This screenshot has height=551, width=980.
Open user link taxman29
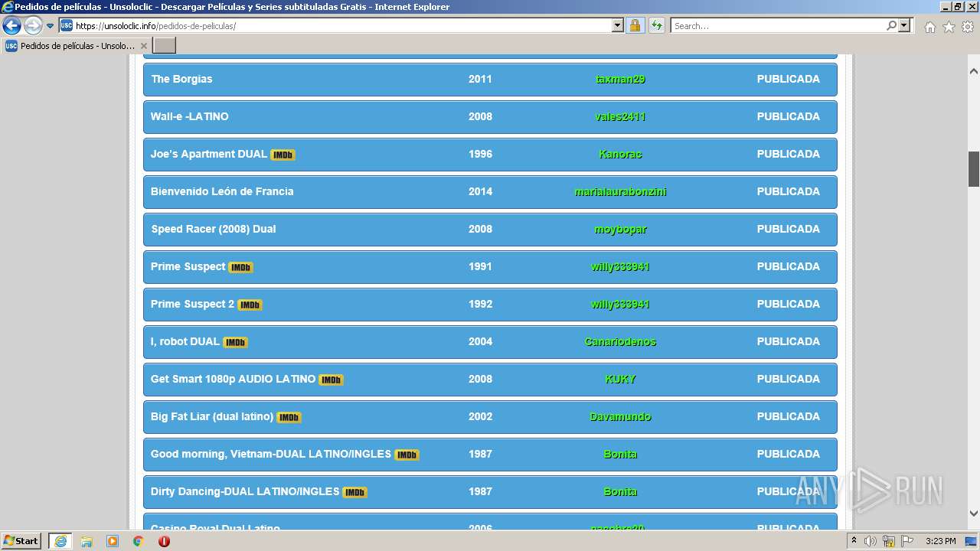(x=620, y=79)
